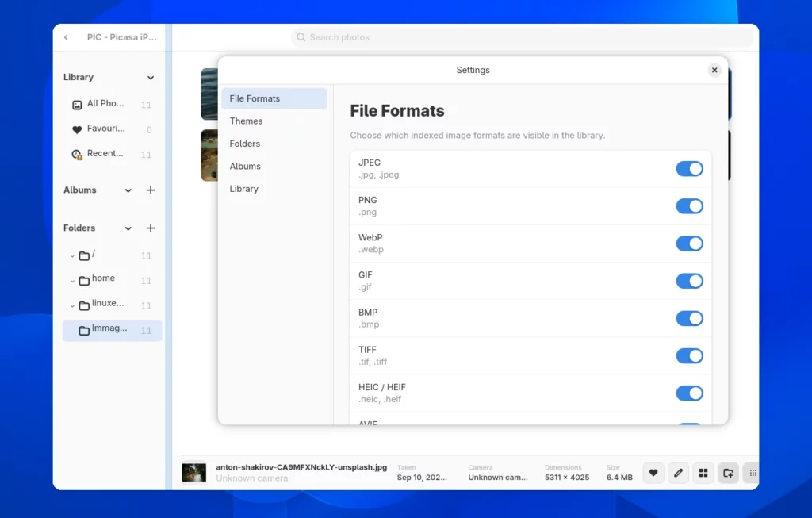
Task: Collapse the linuxe... folder tree arrow
Action: 72,306
